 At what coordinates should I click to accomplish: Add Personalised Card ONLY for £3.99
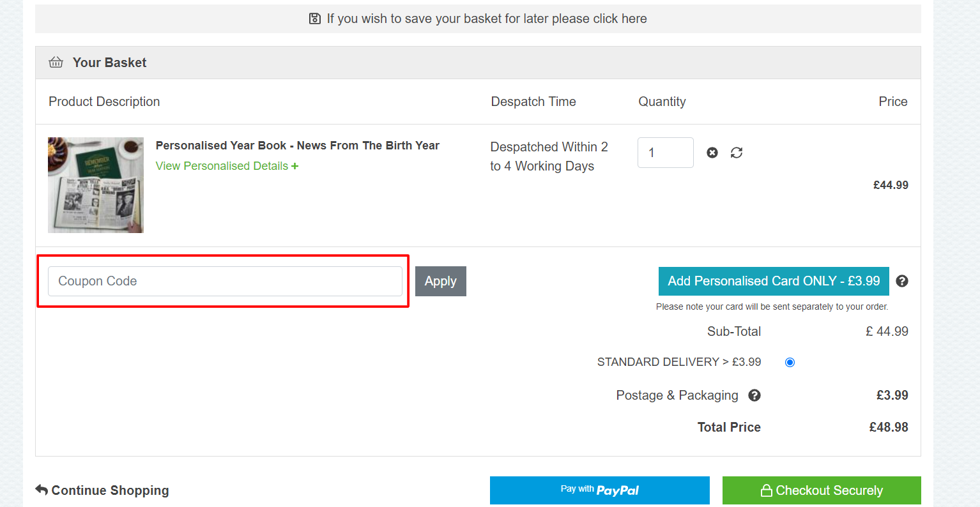774,281
